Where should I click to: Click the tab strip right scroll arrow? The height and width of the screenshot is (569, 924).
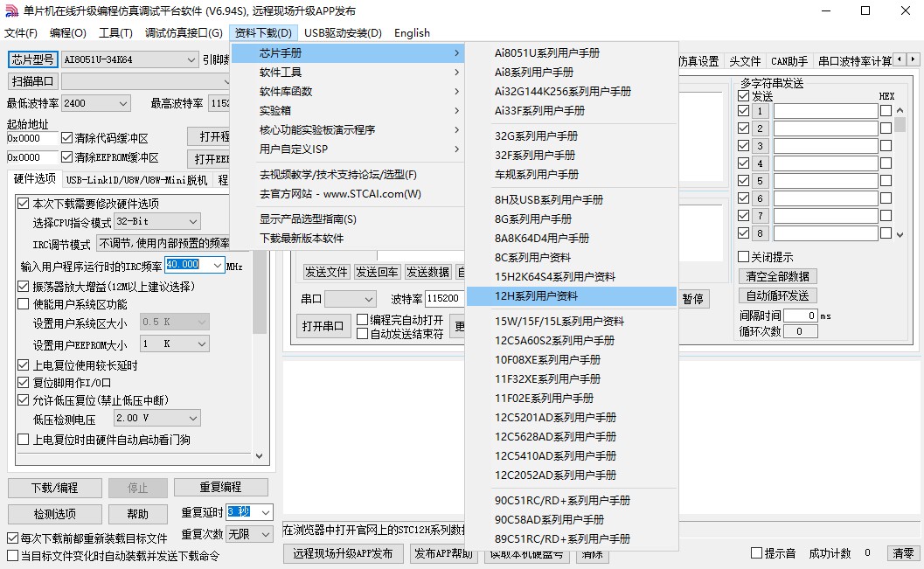pos(913,59)
